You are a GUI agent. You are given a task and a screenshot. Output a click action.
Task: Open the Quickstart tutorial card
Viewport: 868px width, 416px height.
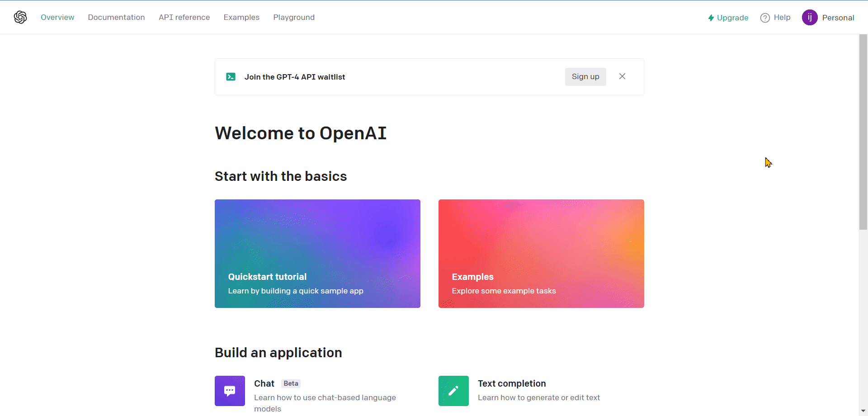click(317, 254)
